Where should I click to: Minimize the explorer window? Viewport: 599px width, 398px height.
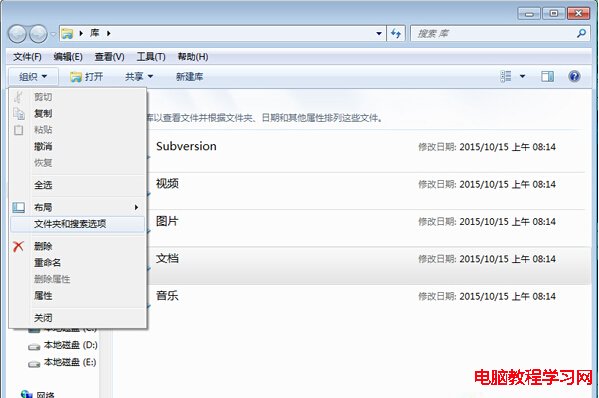click(x=529, y=14)
